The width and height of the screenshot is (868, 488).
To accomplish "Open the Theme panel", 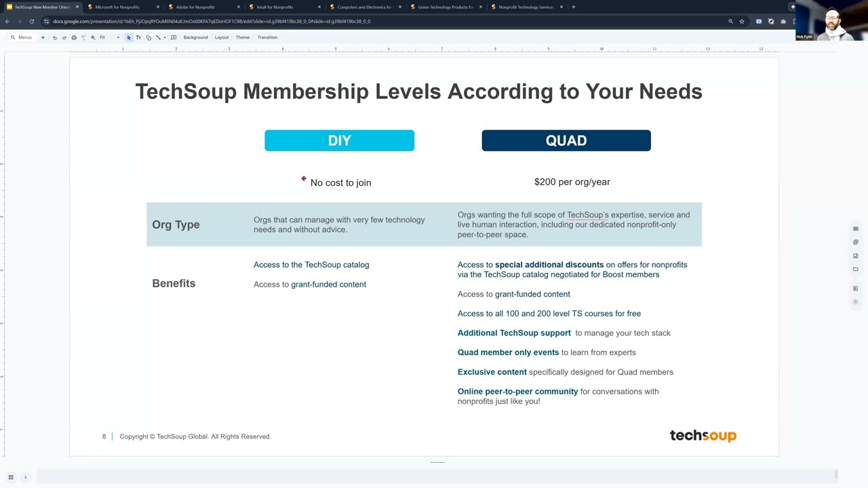I will [243, 37].
